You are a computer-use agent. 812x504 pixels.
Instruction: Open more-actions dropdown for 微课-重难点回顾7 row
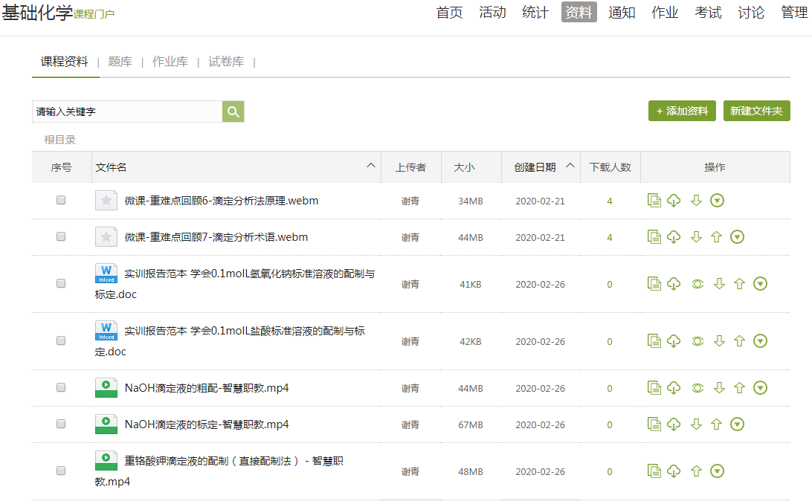click(x=737, y=237)
